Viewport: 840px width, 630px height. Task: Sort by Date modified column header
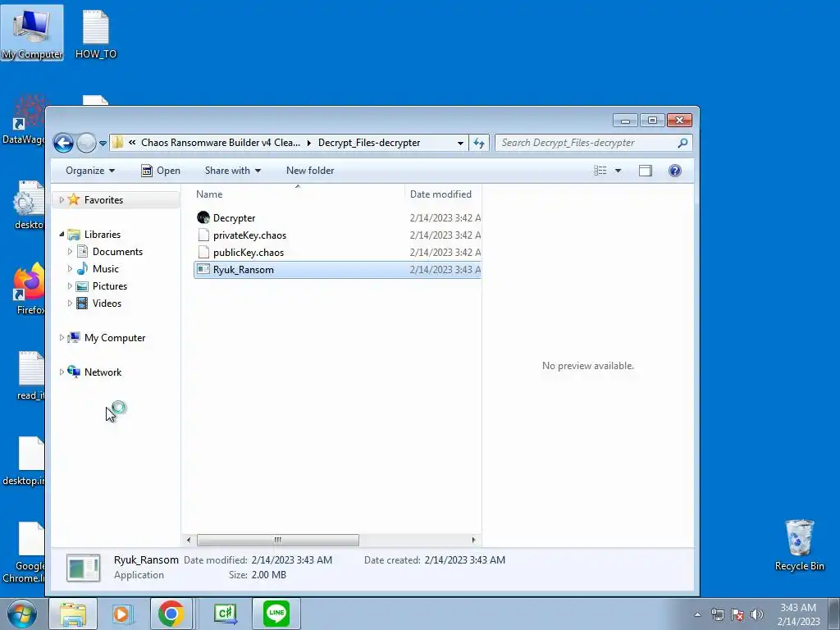[441, 194]
